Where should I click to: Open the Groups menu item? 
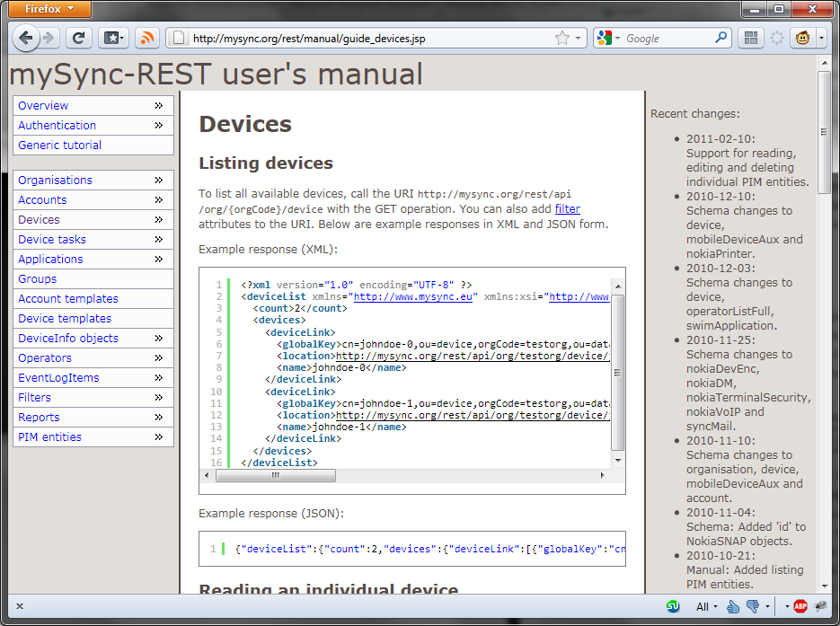click(x=93, y=279)
